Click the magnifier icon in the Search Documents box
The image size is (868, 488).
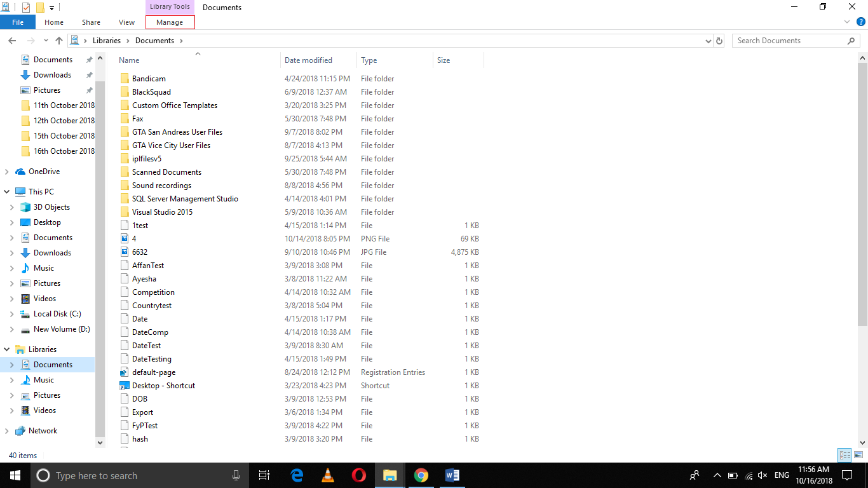(851, 40)
